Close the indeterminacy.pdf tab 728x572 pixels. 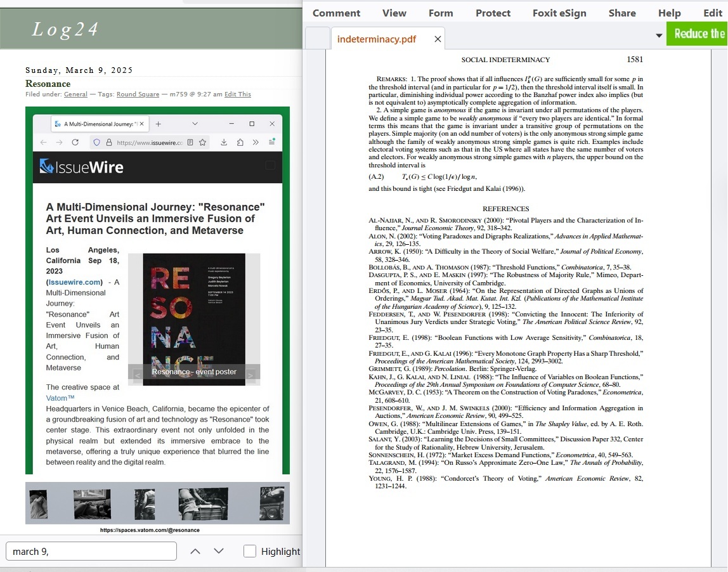(x=438, y=39)
